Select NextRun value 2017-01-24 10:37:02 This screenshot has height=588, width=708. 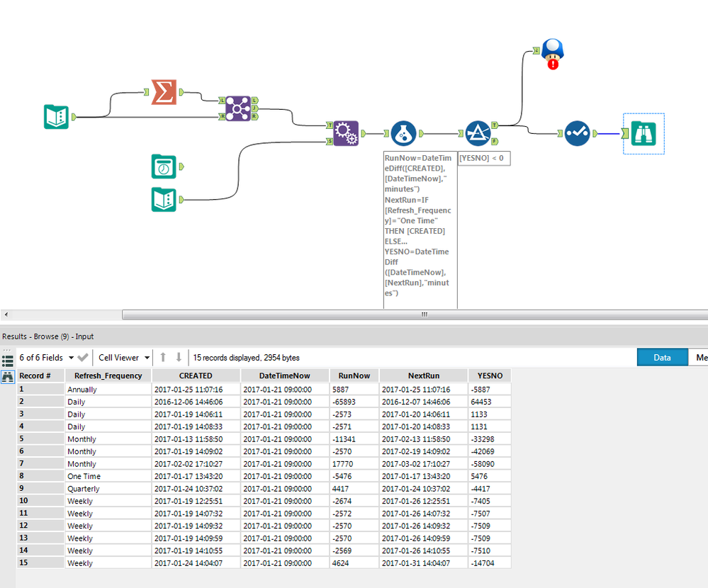pyautogui.click(x=424, y=489)
